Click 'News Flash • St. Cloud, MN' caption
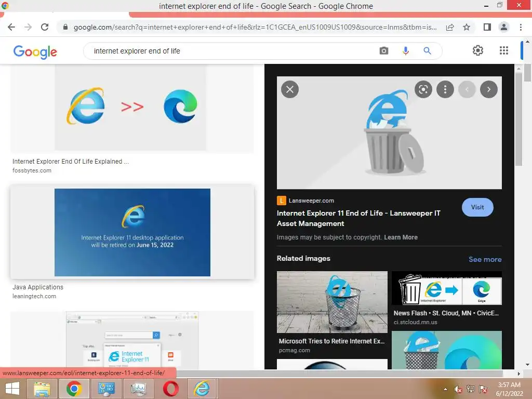The height and width of the screenshot is (399, 532). [x=446, y=313]
